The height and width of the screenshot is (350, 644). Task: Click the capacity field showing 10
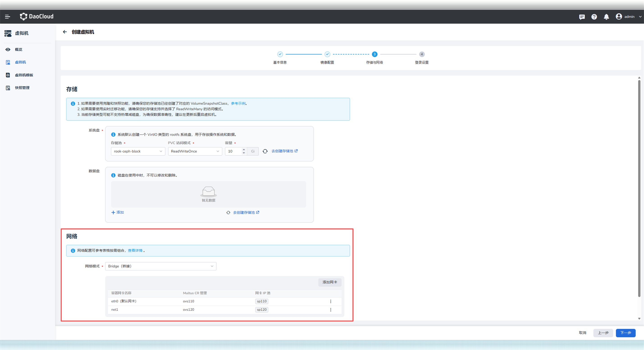coord(233,151)
